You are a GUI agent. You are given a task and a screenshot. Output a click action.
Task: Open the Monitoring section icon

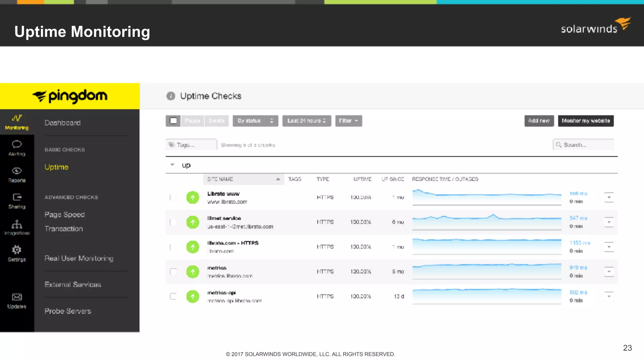[x=17, y=118]
